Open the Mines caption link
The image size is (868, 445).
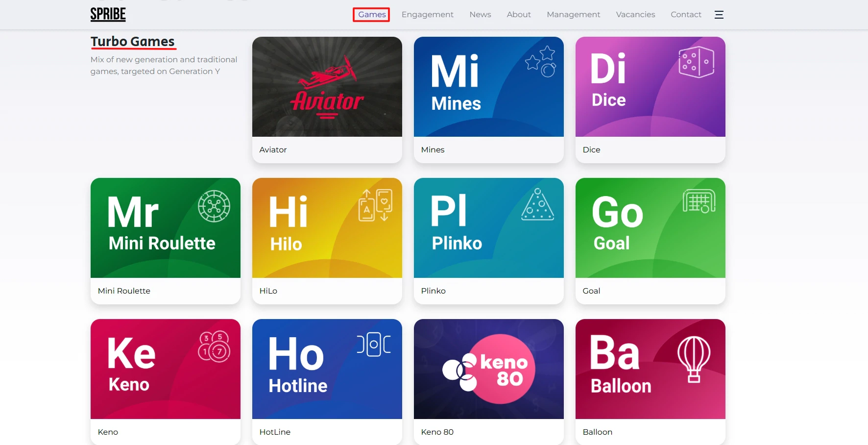pos(433,150)
